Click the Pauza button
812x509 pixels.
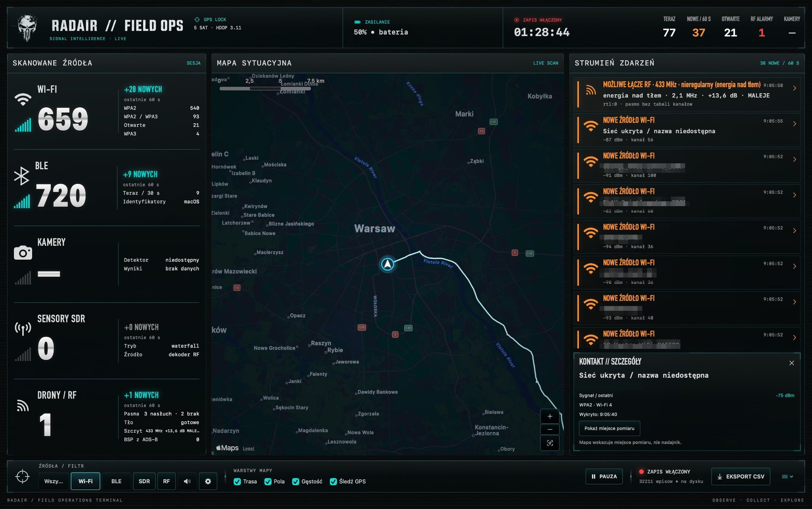[x=604, y=476]
